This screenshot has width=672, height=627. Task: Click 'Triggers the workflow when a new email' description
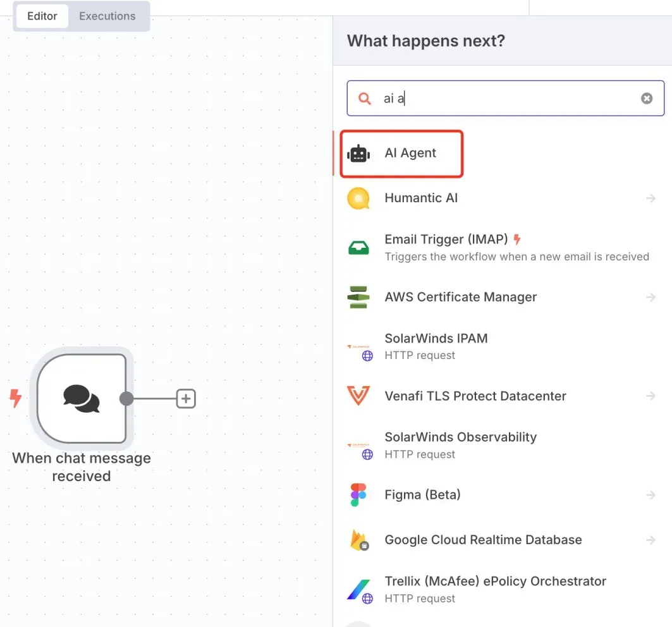(517, 257)
